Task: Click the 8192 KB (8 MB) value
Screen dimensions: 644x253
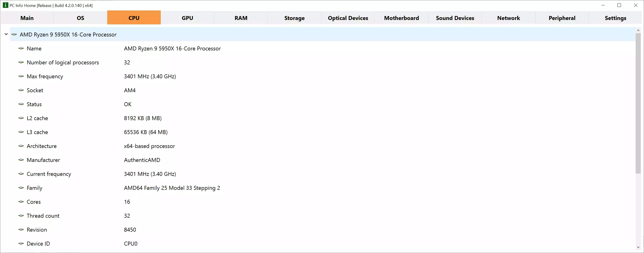Action: pos(143,118)
